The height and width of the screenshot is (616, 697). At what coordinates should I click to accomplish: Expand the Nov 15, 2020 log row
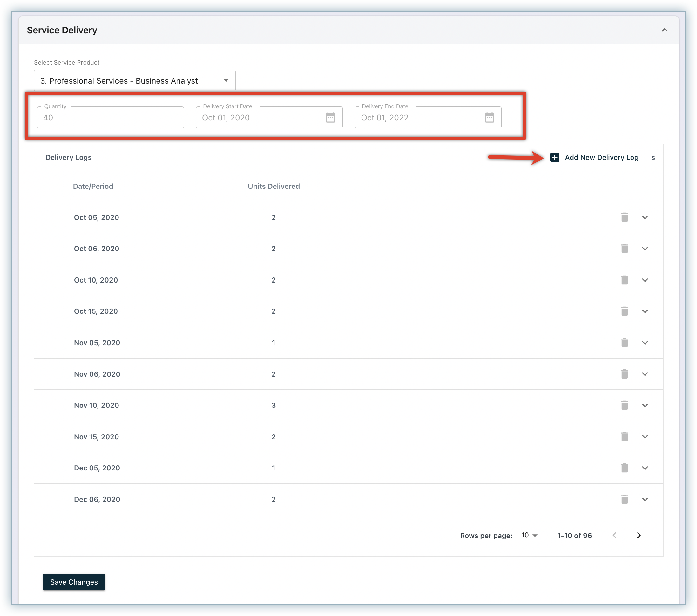click(x=645, y=437)
